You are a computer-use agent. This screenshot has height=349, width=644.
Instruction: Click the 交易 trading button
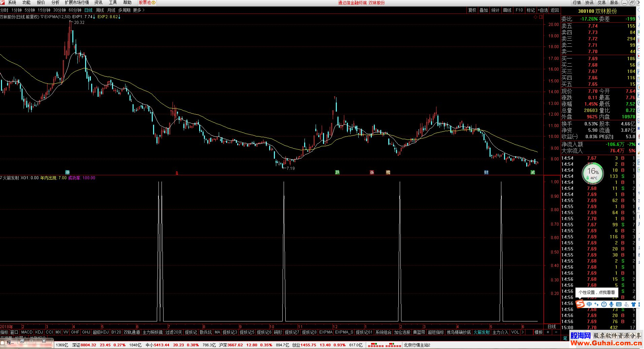click(602, 3)
